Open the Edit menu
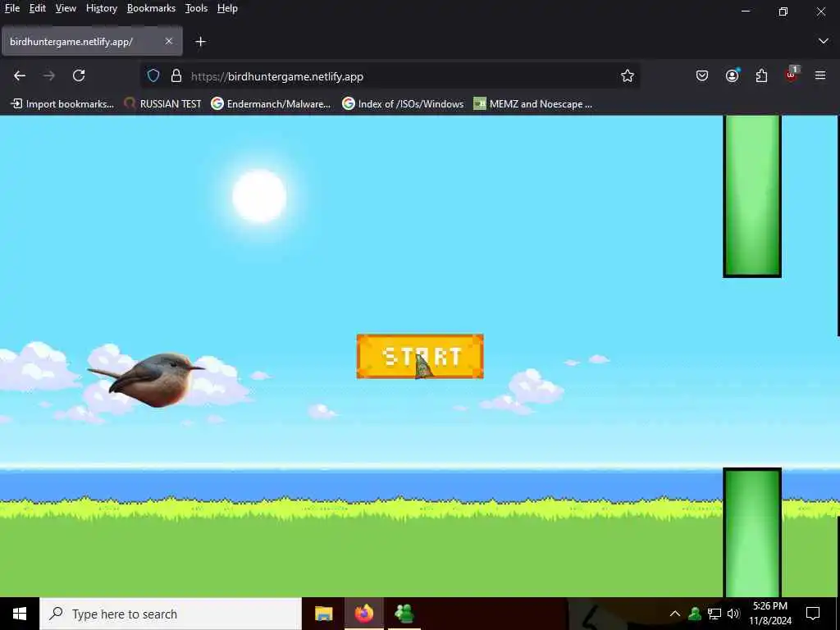The image size is (840, 630). (38, 8)
